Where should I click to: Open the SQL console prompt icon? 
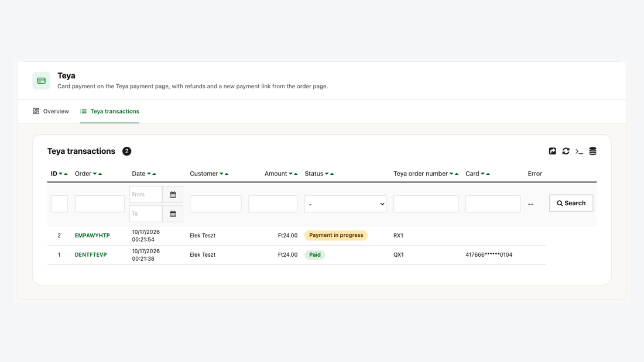coord(579,151)
